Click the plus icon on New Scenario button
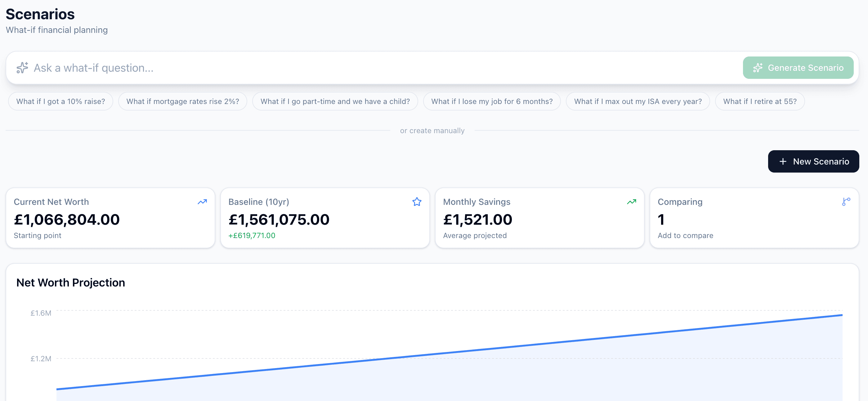Screen dimensions: 868x401 (x=782, y=161)
